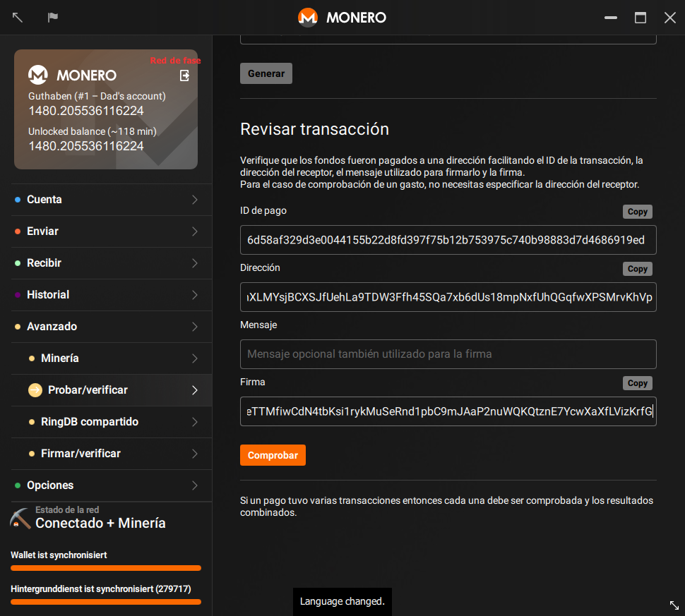Image resolution: width=685 pixels, height=616 pixels.
Task: Click the Wallet ist synchronisiert progress bar
Action: [106, 568]
